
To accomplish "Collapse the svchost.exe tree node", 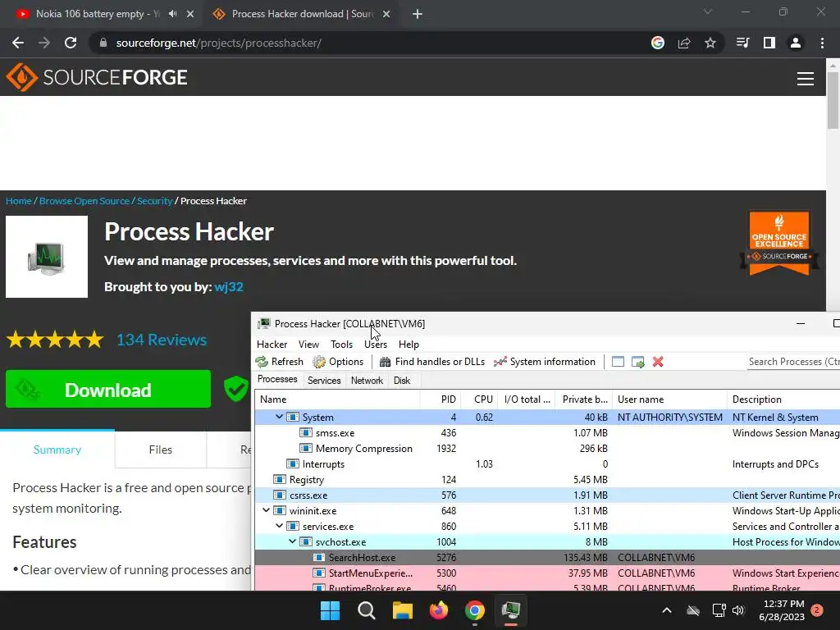I will pos(292,541).
